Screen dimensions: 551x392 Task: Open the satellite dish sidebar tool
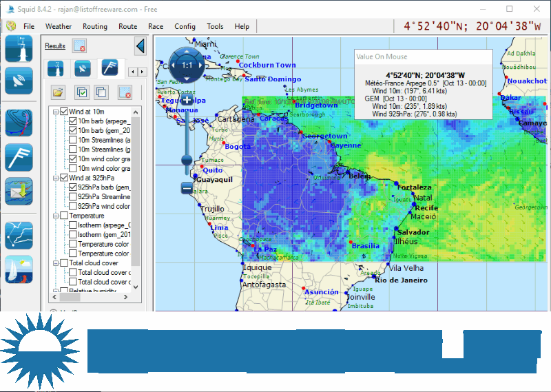(19, 81)
